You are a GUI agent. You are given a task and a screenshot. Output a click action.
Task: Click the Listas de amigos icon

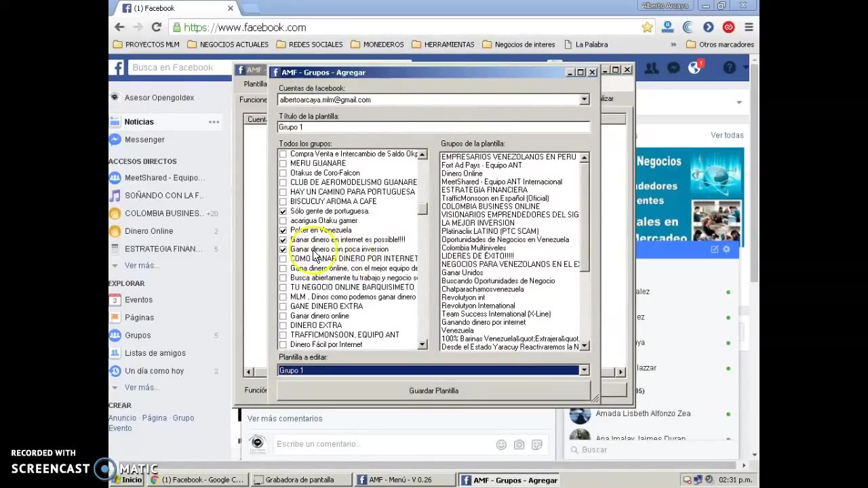click(x=115, y=352)
